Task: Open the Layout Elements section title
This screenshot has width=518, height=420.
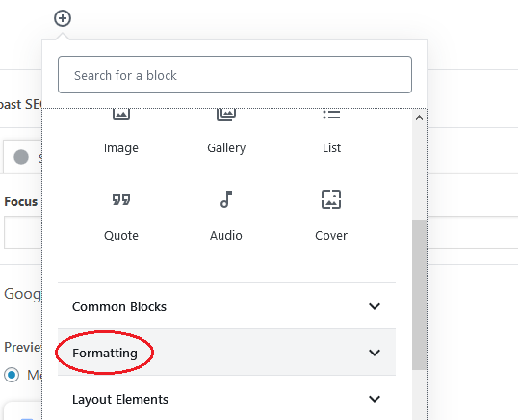Action: (x=120, y=399)
